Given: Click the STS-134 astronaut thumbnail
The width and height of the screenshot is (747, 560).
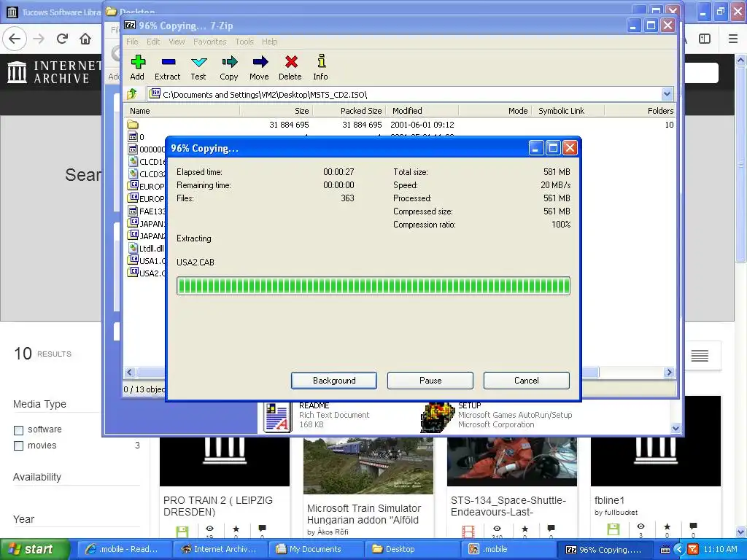Looking at the screenshot, I should pyautogui.click(x=511, y=462).
